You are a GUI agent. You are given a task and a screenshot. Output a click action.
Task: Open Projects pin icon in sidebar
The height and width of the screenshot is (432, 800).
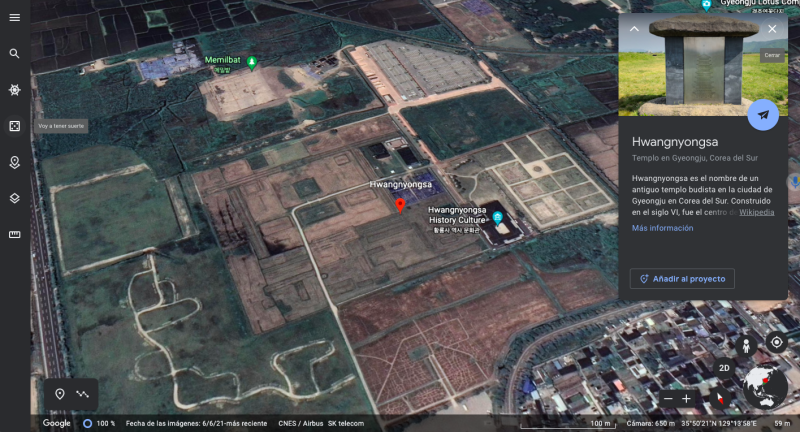click(14, 162)
